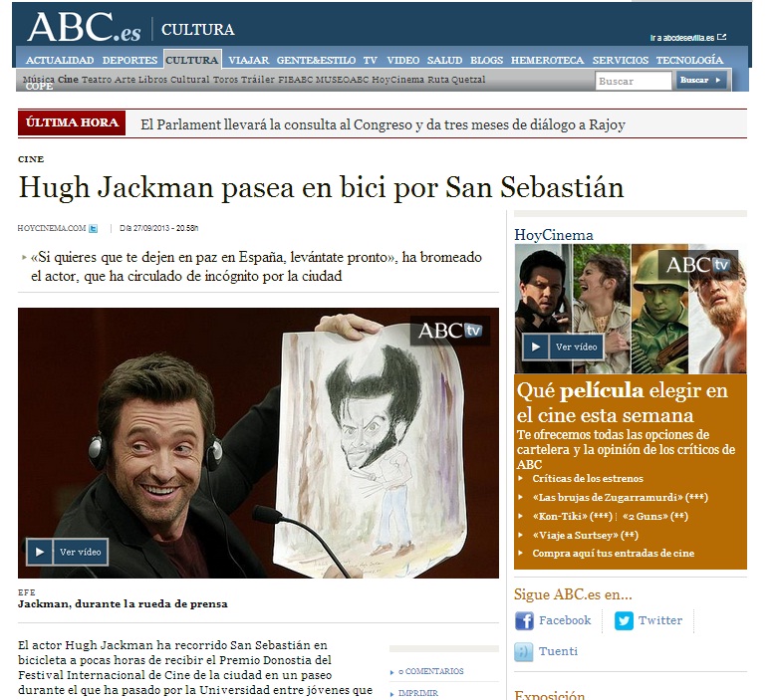Open the Toros submenu link
Screen dimensions: 776x700
[226, 79]
